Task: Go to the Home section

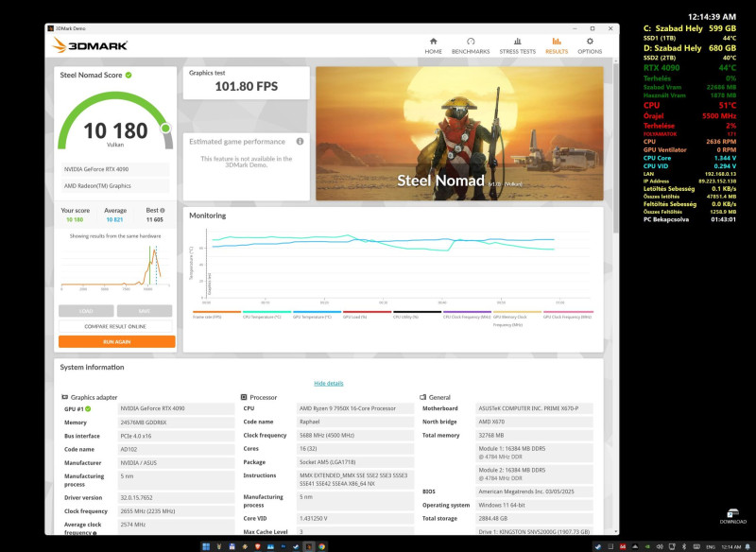Action: pyautogui.click(x=433, y=45)
